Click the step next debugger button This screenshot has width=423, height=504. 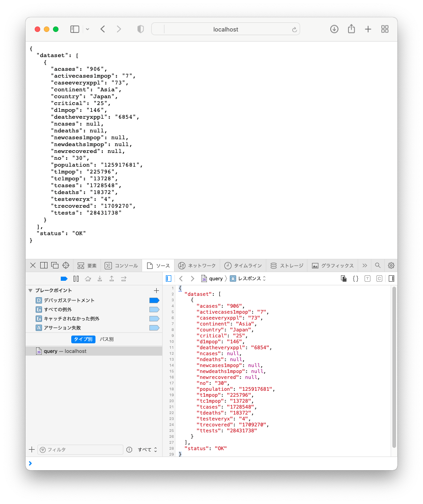coord(123,278)
